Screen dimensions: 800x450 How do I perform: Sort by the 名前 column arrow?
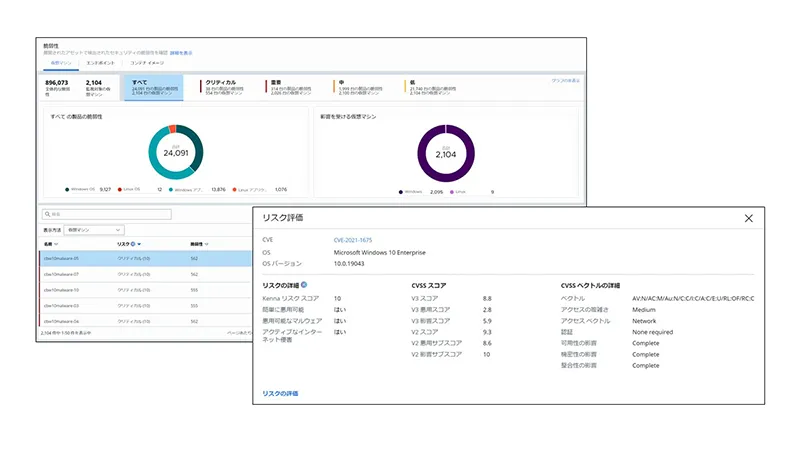(x=56, y=244)
